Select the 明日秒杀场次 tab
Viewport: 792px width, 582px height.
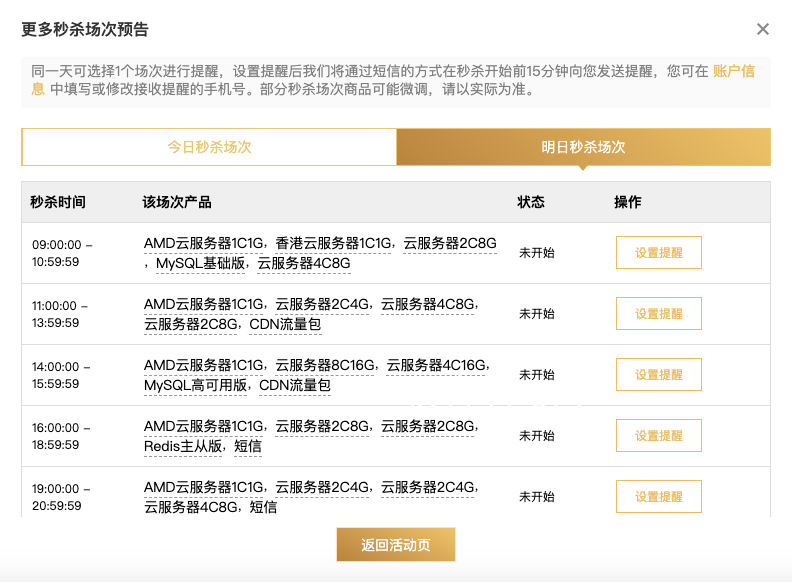[x=583, y=147]
